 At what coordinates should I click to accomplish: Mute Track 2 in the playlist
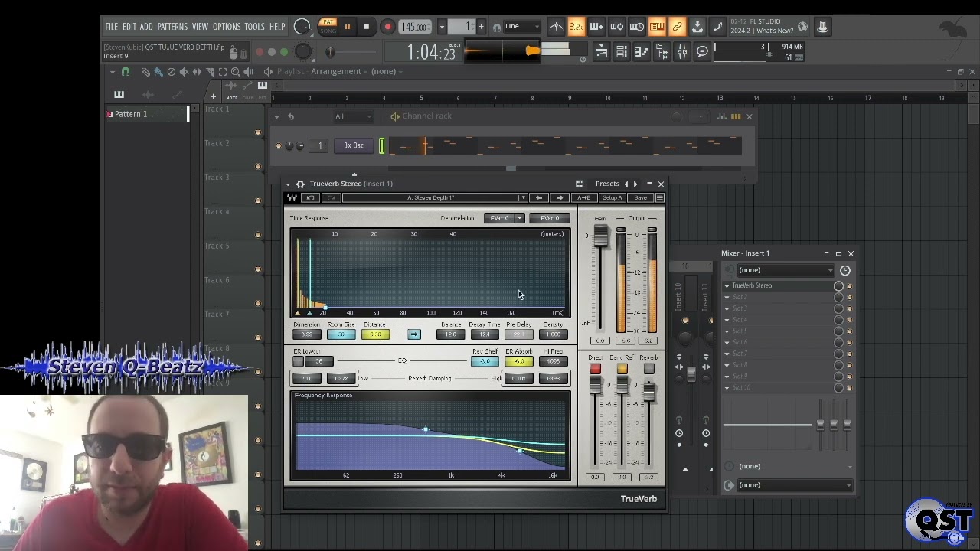click(258, 166)
